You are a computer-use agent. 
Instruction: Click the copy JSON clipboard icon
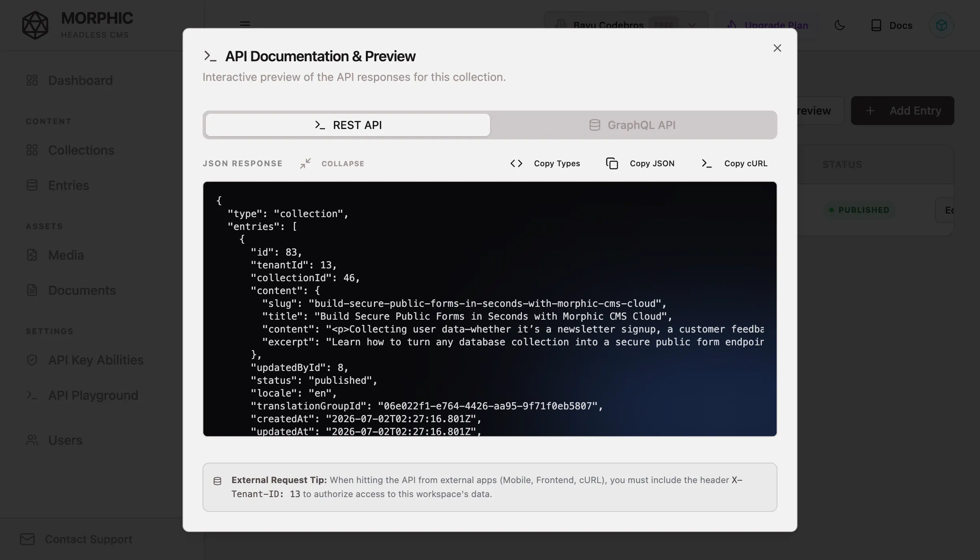pos(612,163)
